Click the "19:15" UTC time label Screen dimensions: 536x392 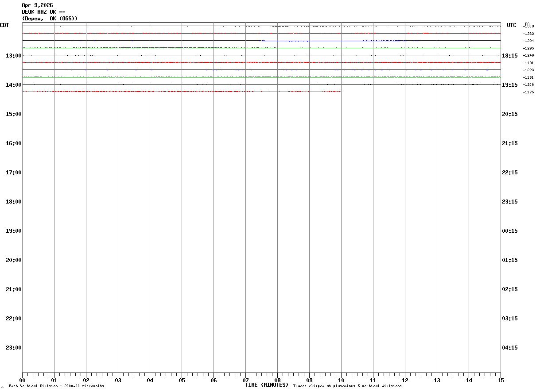pos(510,85)
